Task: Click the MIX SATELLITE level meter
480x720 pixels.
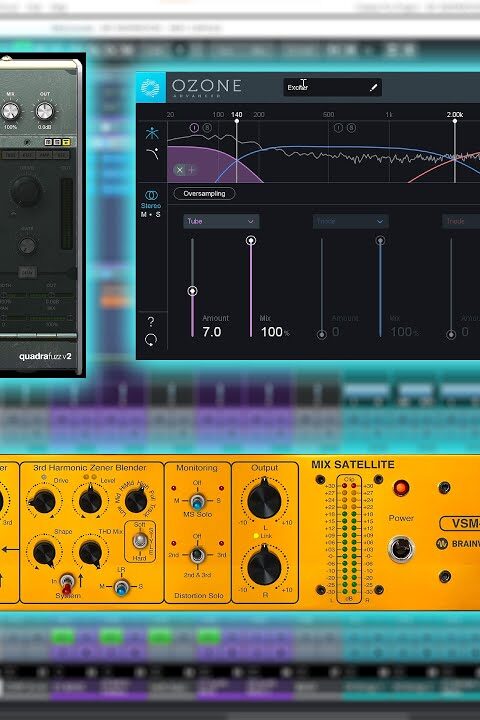Action: coord(349,539)
